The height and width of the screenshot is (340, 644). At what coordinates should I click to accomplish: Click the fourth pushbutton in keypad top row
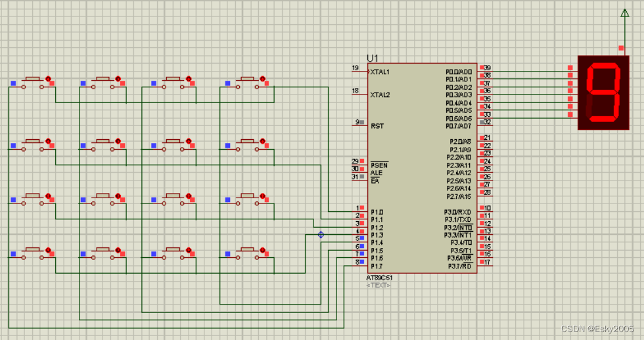[247, 83]
